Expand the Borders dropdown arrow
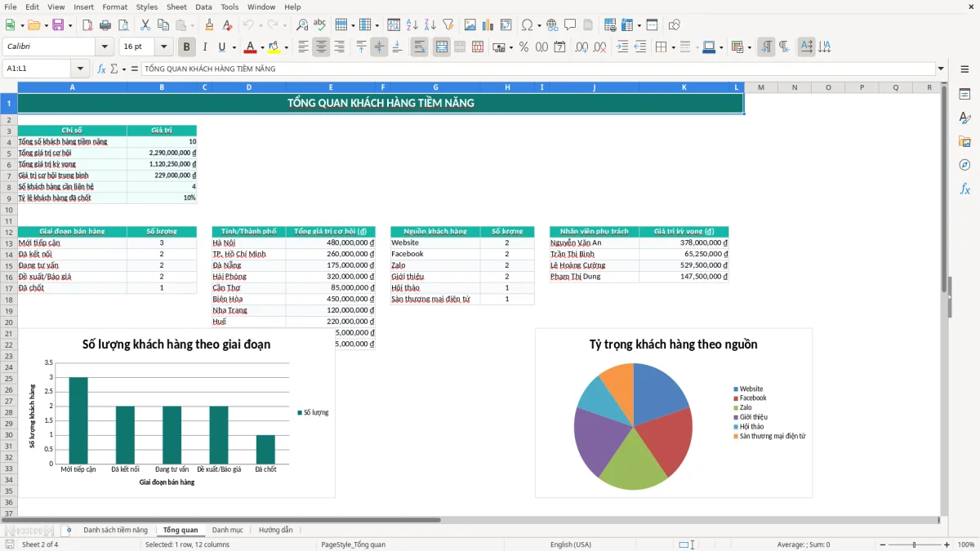 pyautogui.click(x=672, y=47)
